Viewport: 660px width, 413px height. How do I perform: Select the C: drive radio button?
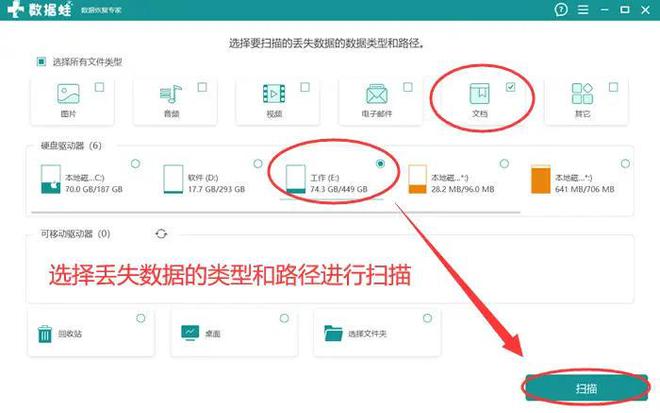coord(135,163)
